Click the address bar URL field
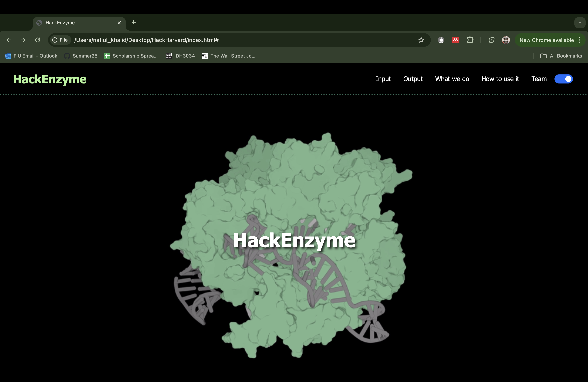 [222, 40]
